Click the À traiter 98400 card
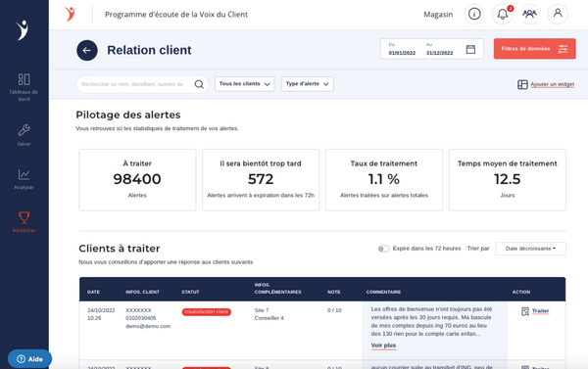The width and height of the screenshot is (588, 369). pyautogui.click(x=137, y=180)
